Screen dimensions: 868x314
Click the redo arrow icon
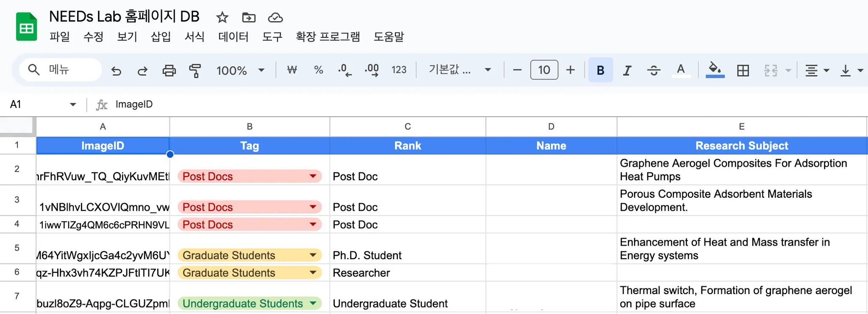coord(142,70)
